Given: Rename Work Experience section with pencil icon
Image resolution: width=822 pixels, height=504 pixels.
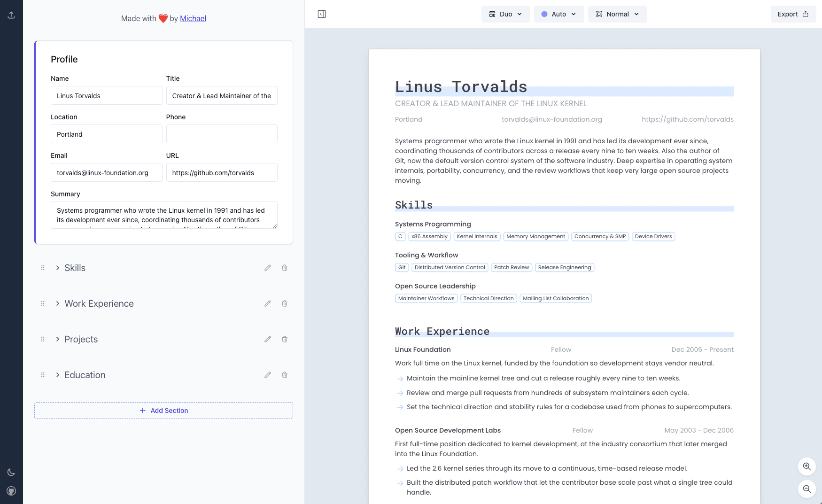Looking at the screenshot, I should (x=268, y=303).
